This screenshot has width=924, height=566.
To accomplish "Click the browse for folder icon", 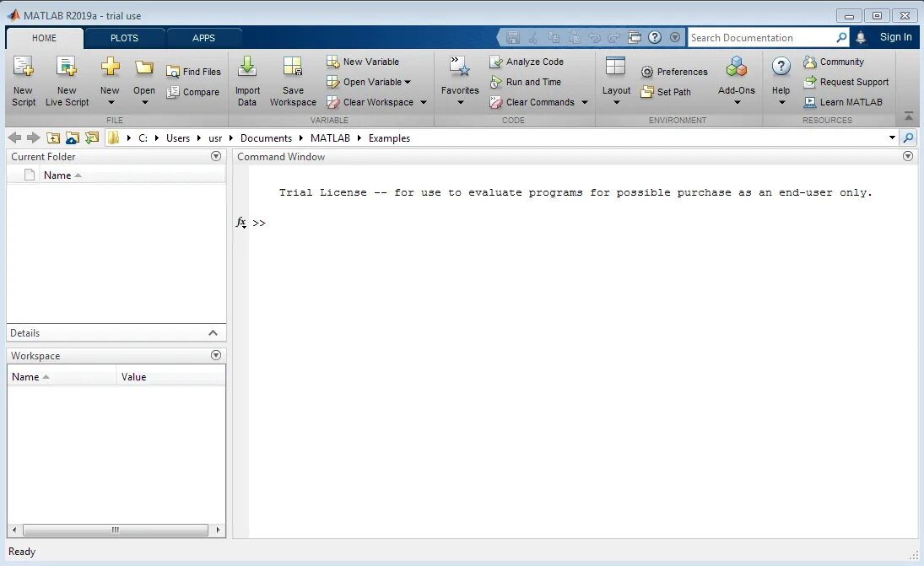I will pyautogui.click(x=92, y=137).
